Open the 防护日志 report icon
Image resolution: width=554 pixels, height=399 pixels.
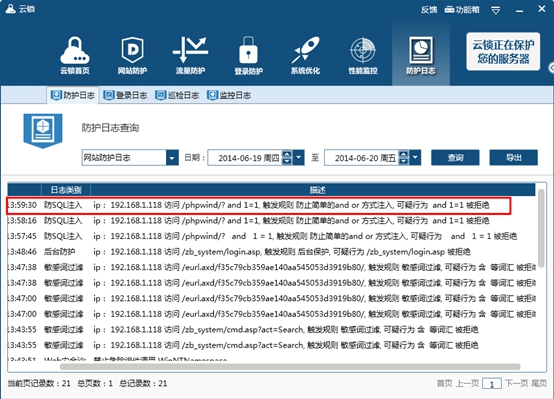(420, 55)
